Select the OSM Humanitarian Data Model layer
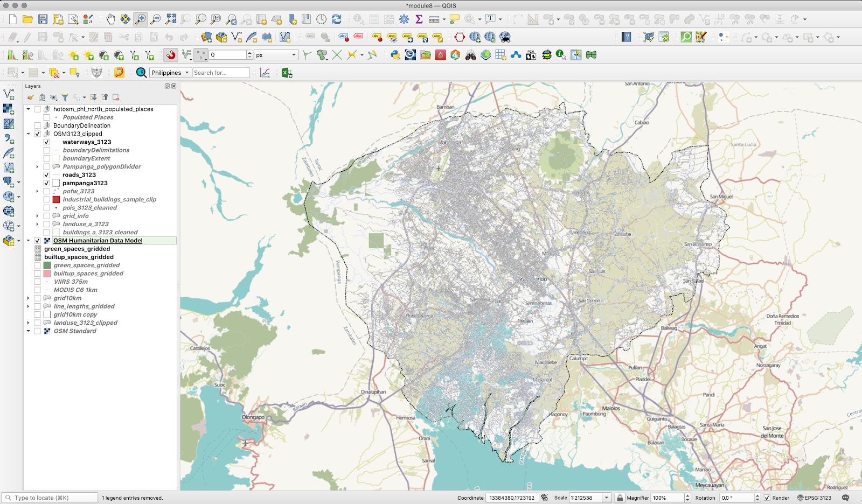Viewport: 862px width, 504px height. pyautogui.click(x=98, y=241)
